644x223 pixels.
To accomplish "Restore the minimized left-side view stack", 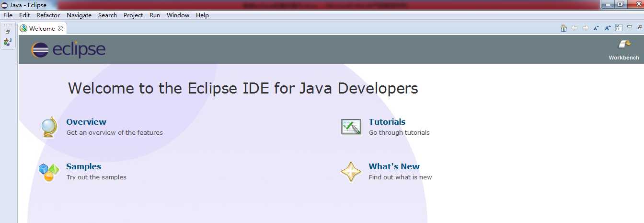I will [8, 32].
